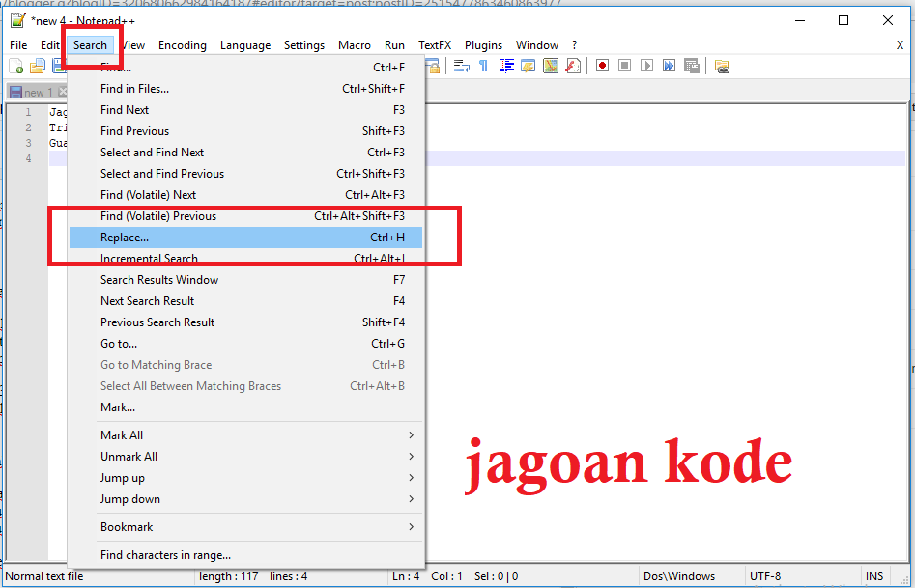
Task: Toggle the Show all characters pilcrow icon
Action: [484, 66]
